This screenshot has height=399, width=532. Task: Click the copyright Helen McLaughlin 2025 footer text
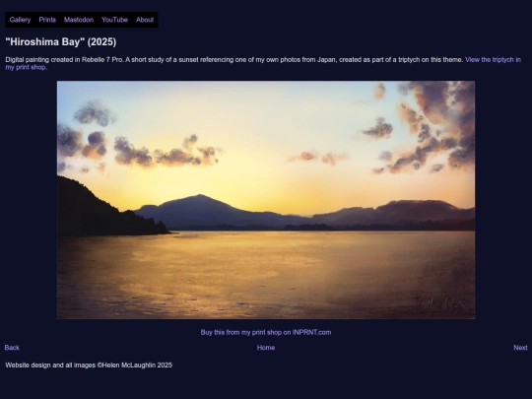tap(89, 366)
